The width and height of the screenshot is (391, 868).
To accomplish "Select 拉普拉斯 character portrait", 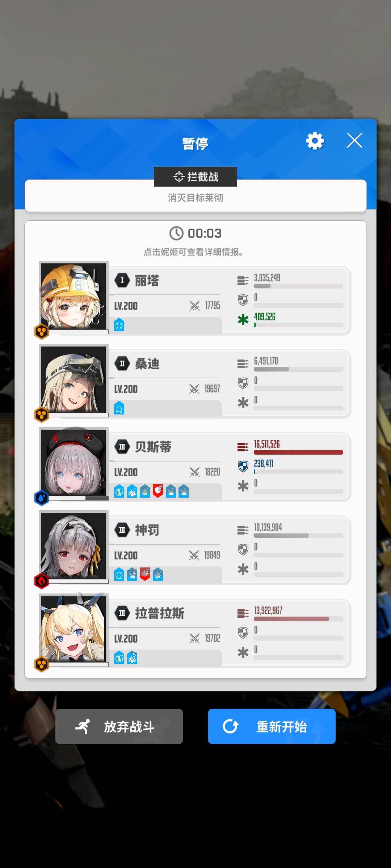I will 74,630.
